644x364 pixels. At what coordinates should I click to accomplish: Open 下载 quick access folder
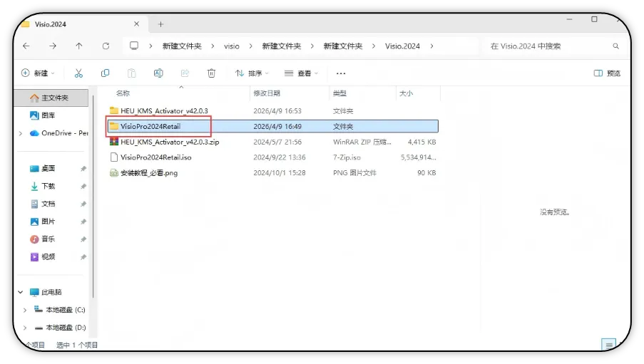tap(43, 186)
